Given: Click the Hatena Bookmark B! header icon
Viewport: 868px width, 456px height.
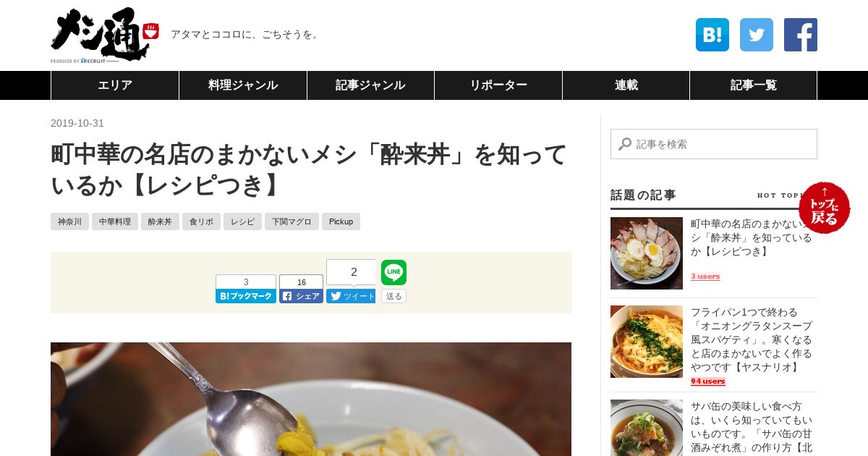Looking at the screenshot, I should click(712, 35).
